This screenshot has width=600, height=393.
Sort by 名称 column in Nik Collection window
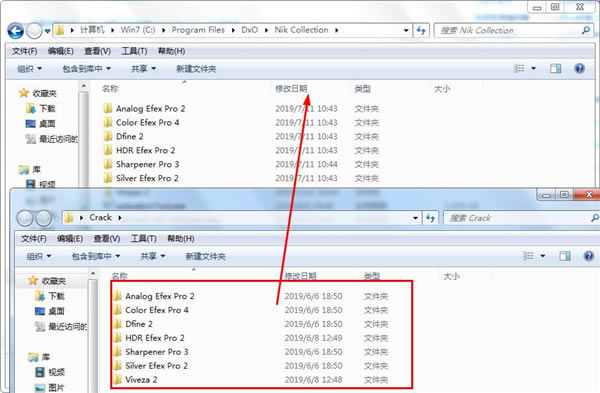110,89
